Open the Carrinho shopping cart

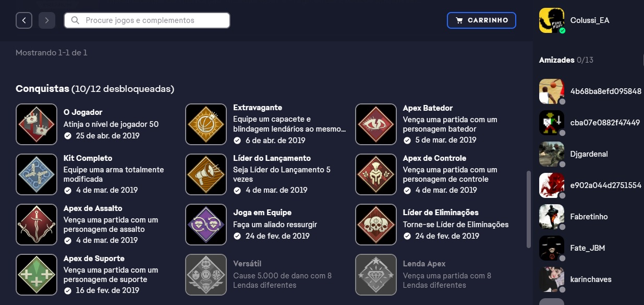481,20
